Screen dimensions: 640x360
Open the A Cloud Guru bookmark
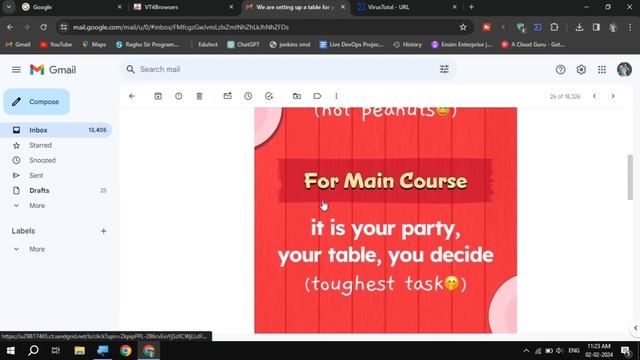[x=533, y=44]
